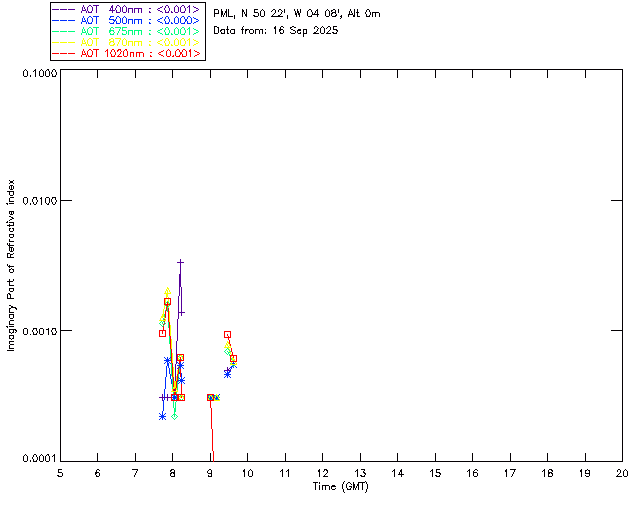Image resolution: width=640 pixels, height=512 pixels.
Task: Click the lowest green diamond marker near 8
Action: [x=175, y=416]
